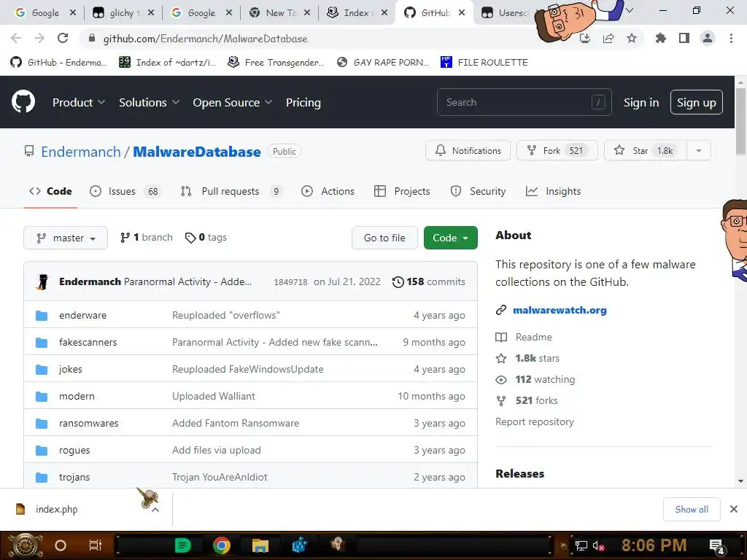Screen dimensions: 747x560
Task: Open the Chrome extensions puzzle icon
Action: [x=661, y=39]
